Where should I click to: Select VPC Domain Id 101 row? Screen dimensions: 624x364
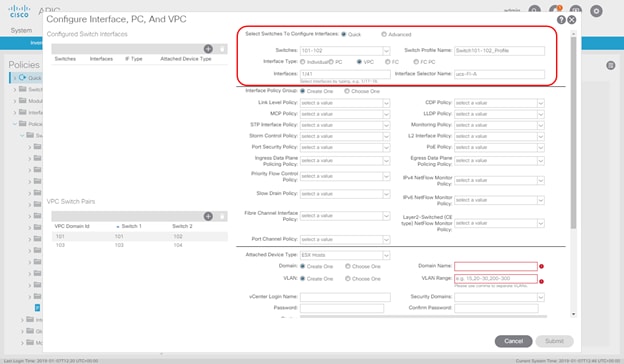(139, 236)
